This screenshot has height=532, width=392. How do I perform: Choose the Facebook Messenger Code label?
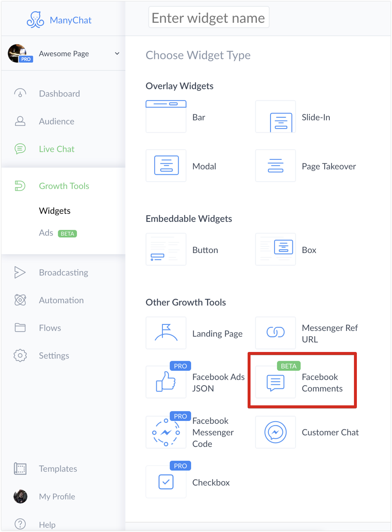point(213,432)
